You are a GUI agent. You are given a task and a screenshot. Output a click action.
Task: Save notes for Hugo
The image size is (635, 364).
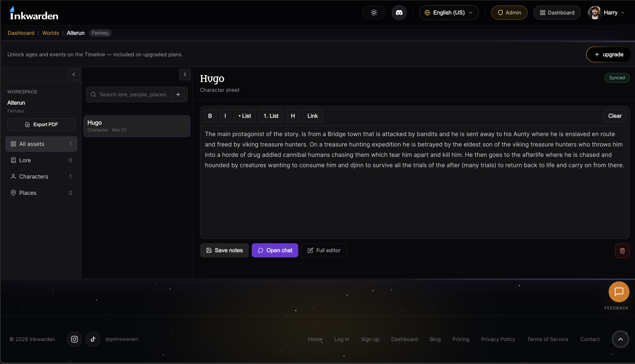(224, 250)
